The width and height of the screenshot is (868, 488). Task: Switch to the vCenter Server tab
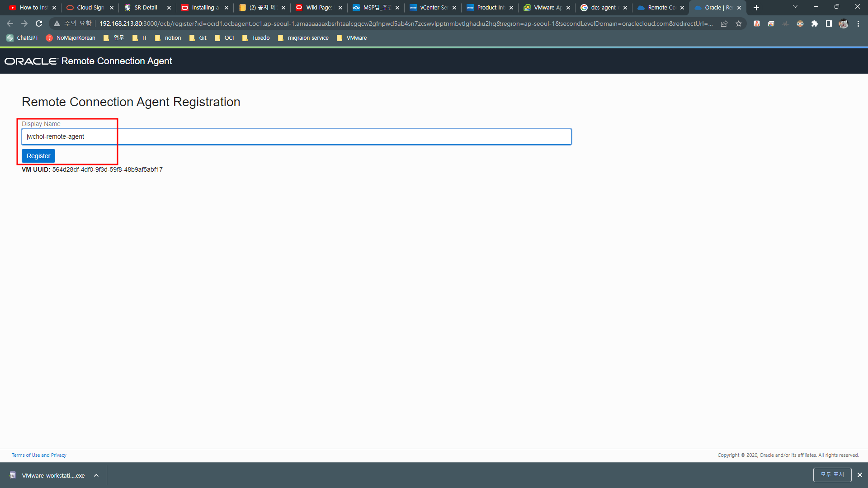click(x=429, y=8)
